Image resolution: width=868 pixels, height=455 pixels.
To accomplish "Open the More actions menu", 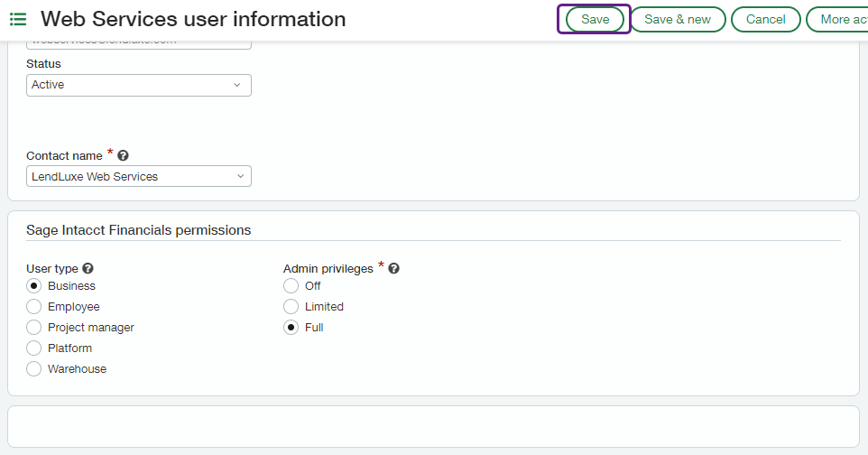I will pos(839,19).
